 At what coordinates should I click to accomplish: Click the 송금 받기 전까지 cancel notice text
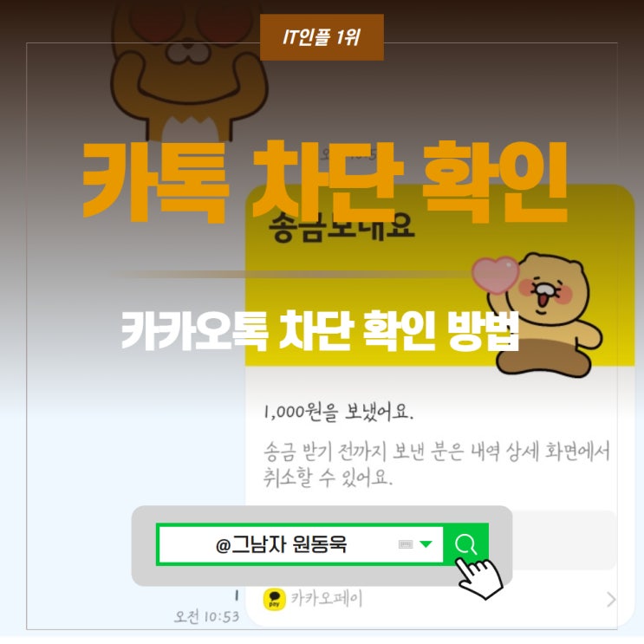[436, 464]
